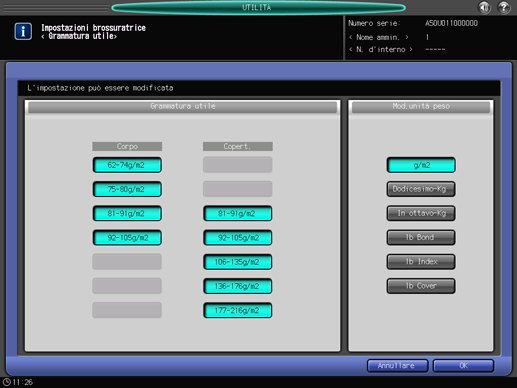Click the Impostazioni brossuratrice title text
Image resolution: width=517 pixels, height=388 pixels.
tap(93, 28)
